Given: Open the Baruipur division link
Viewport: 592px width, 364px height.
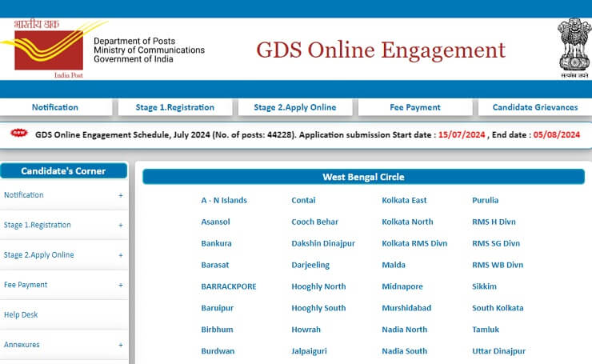Looking at the screenshot, I should [217, 308].
